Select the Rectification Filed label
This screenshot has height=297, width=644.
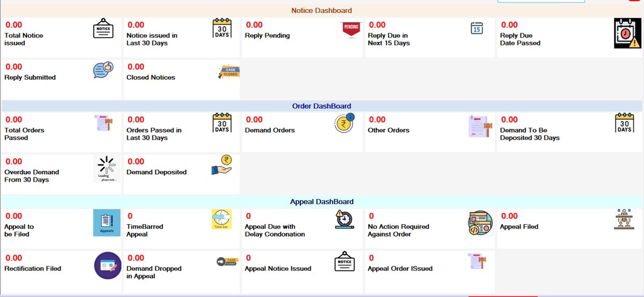click(x=33, y=269)
